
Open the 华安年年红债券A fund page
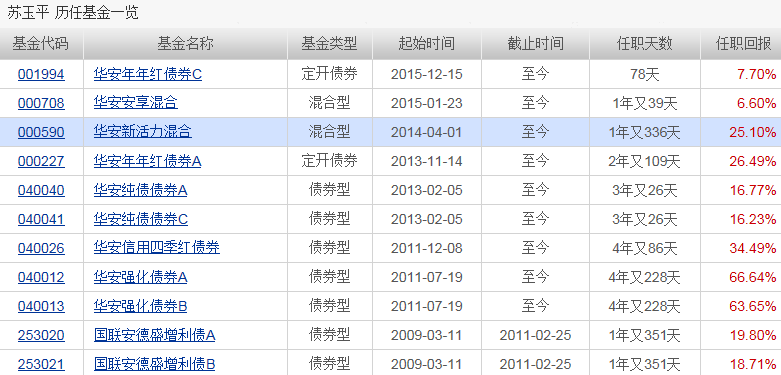[x=147, y=161]
